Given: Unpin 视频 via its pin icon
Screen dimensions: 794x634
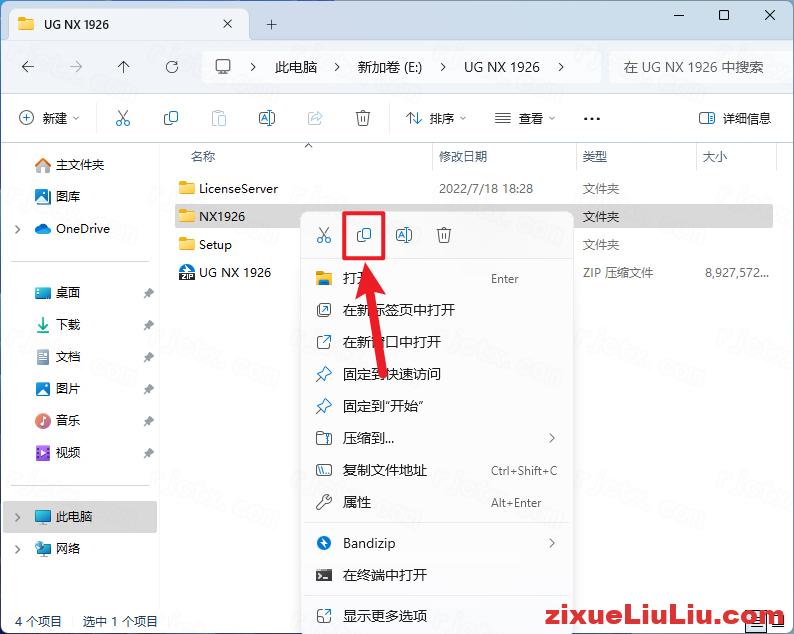Looking at the screenshot, I should 148,453.
